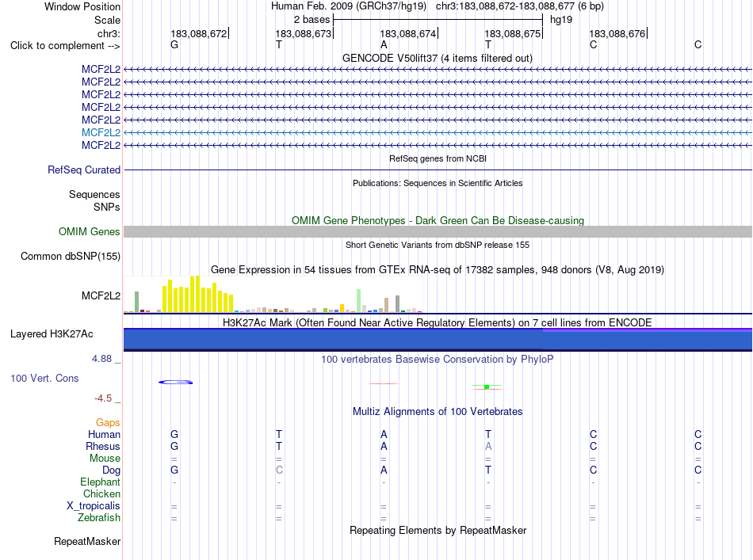Click the Sequences track label
The width and height of the screenshot is (753, 560).
pos(94,194)
